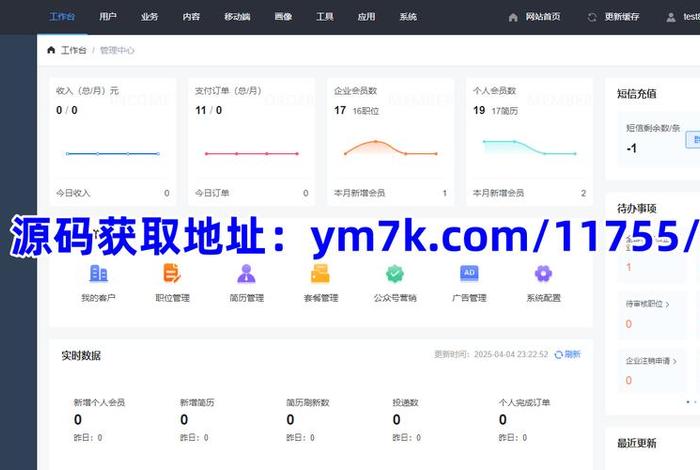Open 简历管理 shortcut icon

point(246,273)
